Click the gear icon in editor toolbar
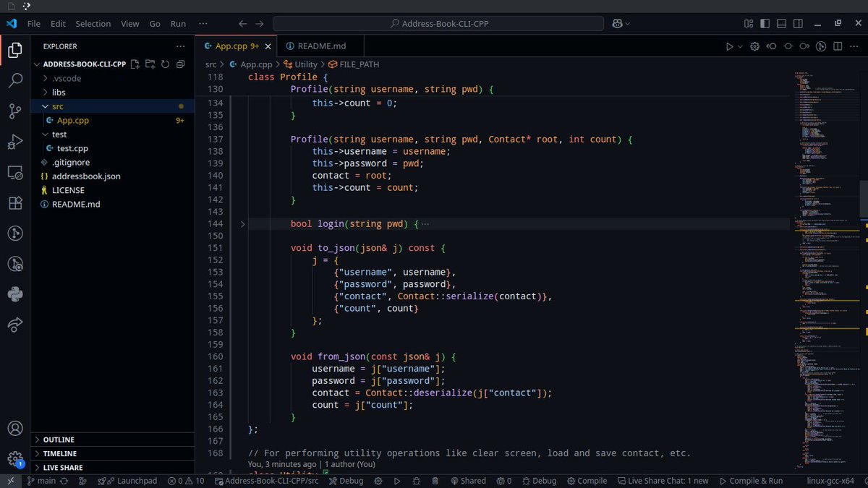Screen dimensions: 868x488 pyautogui.click(x=754, y=46)
